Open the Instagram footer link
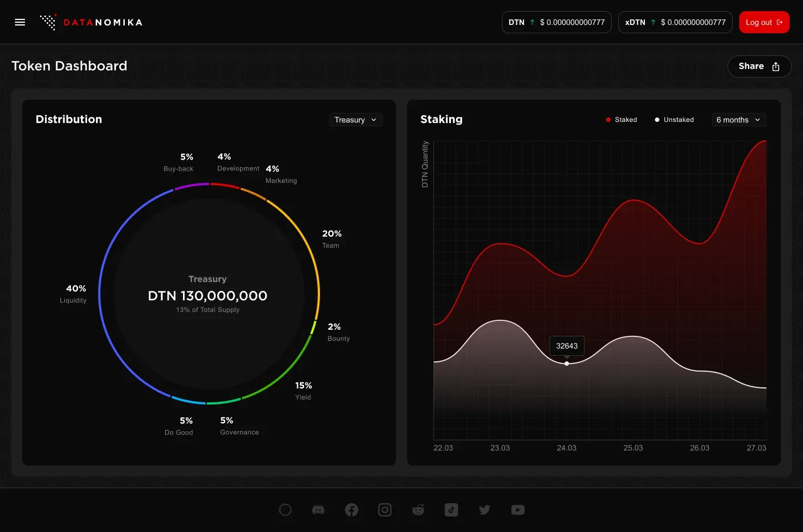The height and width of the screenshot is (532, 803). (385, 510)
